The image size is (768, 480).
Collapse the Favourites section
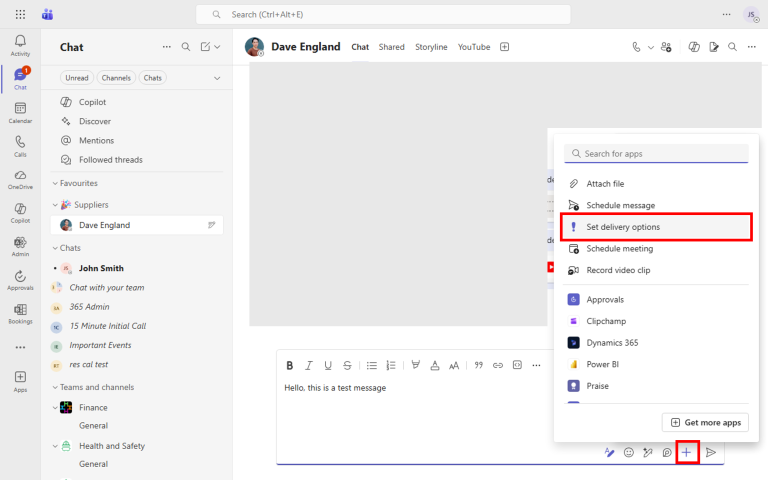tap(56, 183)
